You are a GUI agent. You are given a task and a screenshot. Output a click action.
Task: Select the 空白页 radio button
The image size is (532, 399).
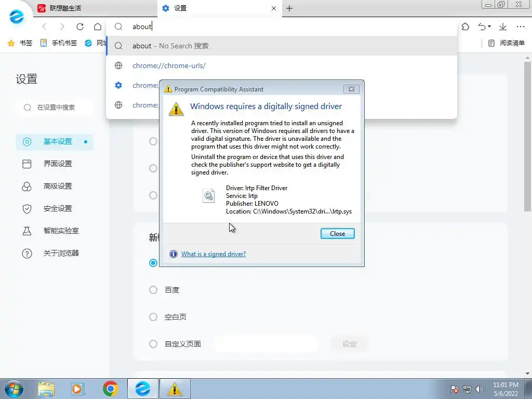153,317
